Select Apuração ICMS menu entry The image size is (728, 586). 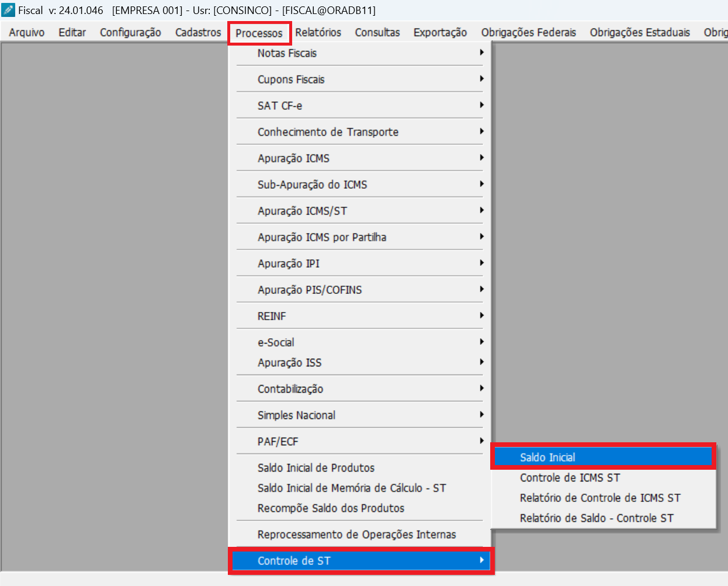360,158
